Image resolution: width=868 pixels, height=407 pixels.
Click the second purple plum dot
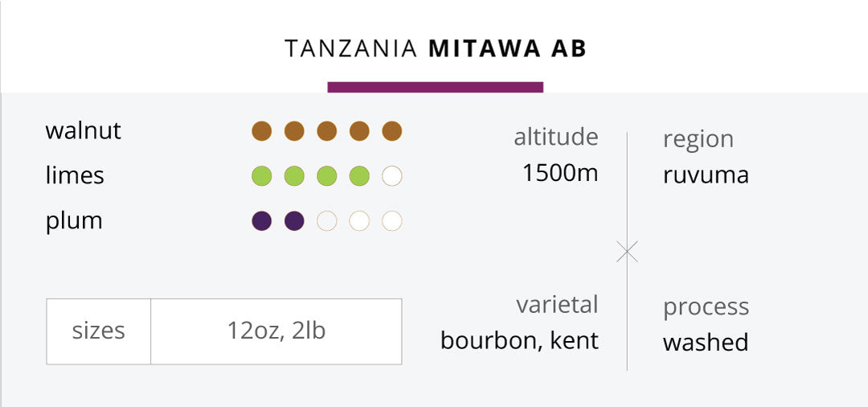[x=294, y=221]
